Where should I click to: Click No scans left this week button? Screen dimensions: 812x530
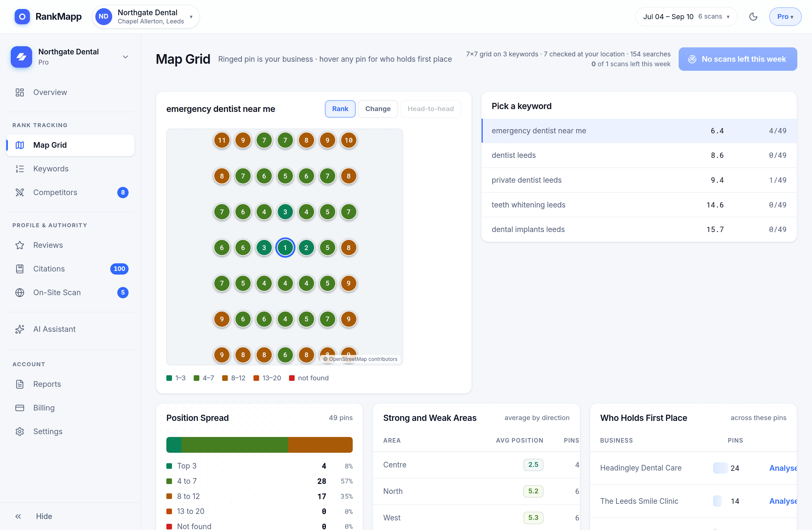tap(738, 59)
